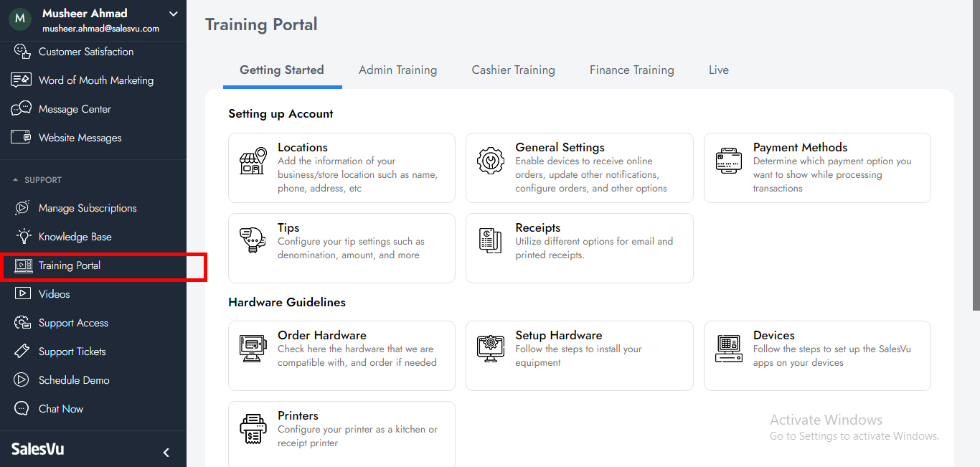Open the Finance Training tab

631,70
